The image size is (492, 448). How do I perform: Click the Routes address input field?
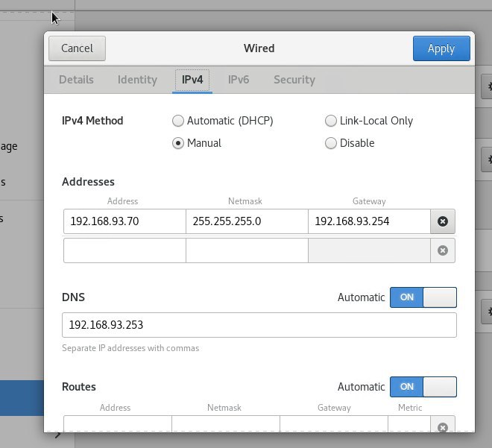click(118, 424)
